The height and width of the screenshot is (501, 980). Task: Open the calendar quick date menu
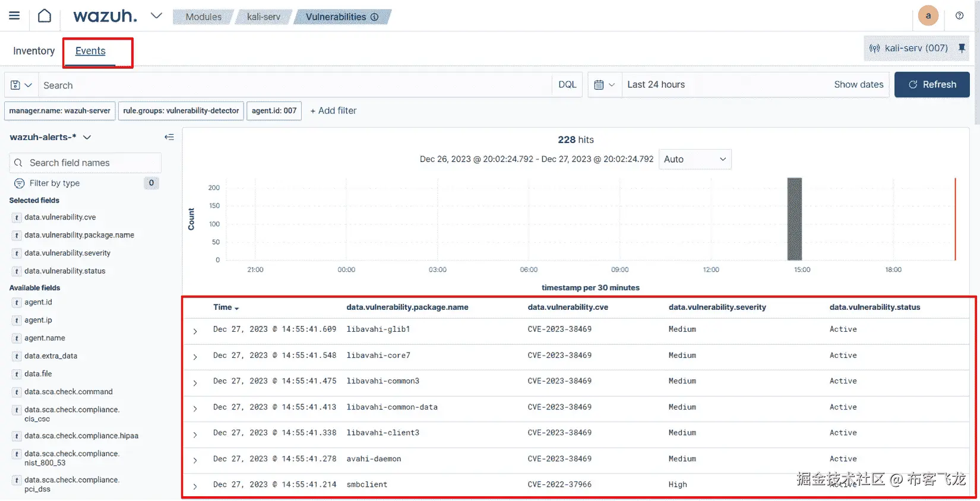[605, 85]
